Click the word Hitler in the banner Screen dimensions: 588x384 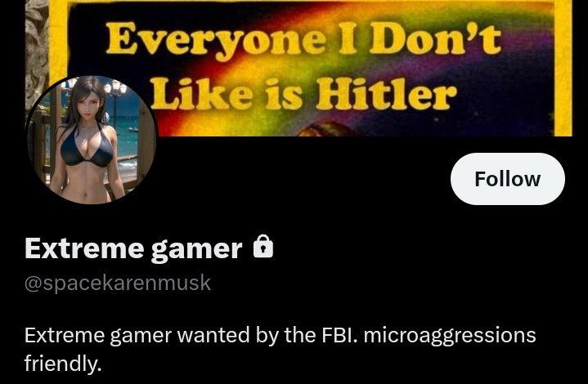coord(386,95)
